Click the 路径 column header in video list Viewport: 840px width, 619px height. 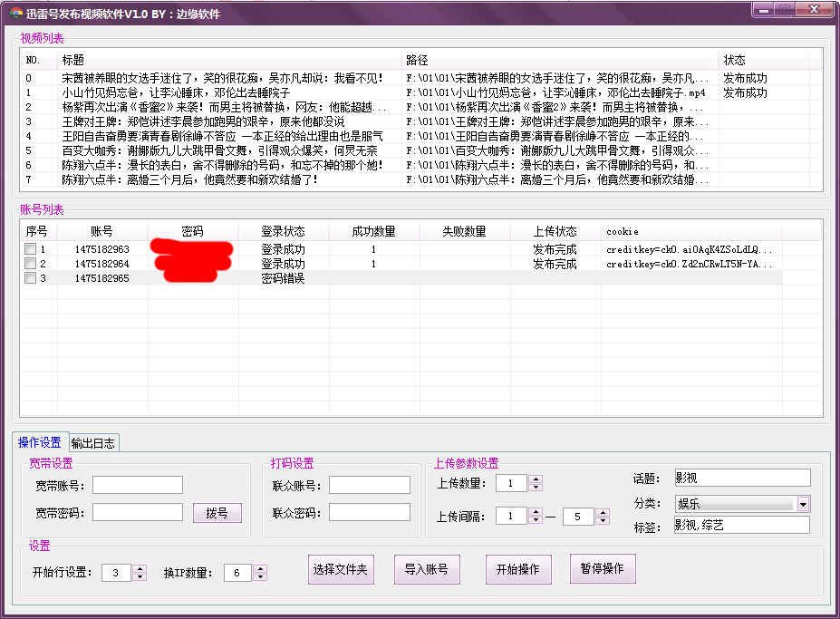(x=560, y=60)
